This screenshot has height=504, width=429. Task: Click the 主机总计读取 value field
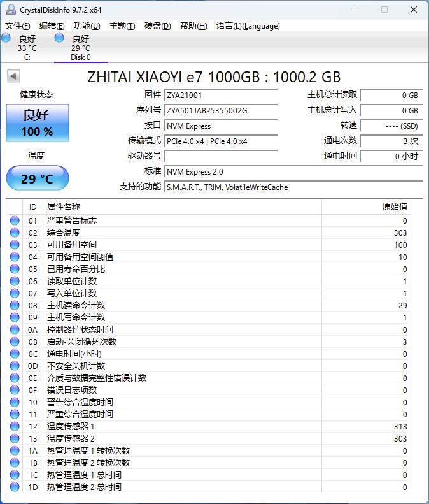[x=391, y=95]
